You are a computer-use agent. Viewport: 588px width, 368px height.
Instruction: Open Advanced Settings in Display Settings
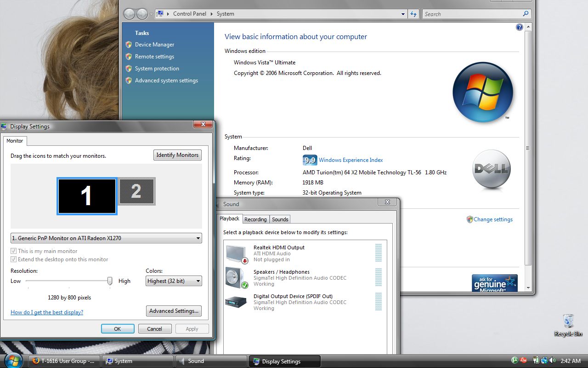(174, 311)
